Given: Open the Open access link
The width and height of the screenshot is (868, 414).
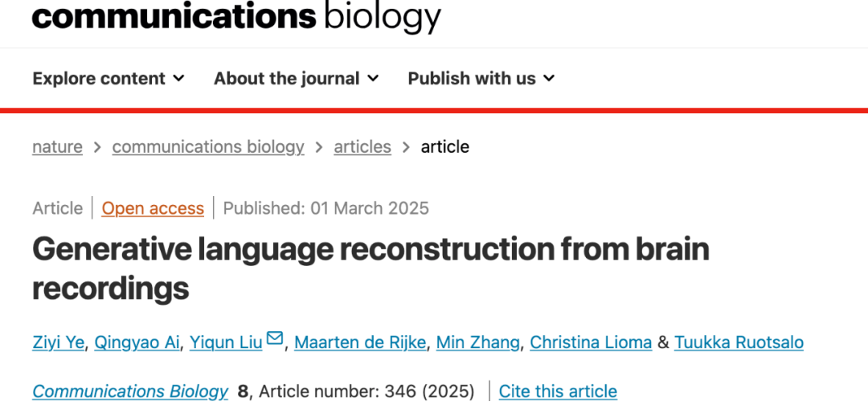Looking at the screenshot, I should 153,209.
